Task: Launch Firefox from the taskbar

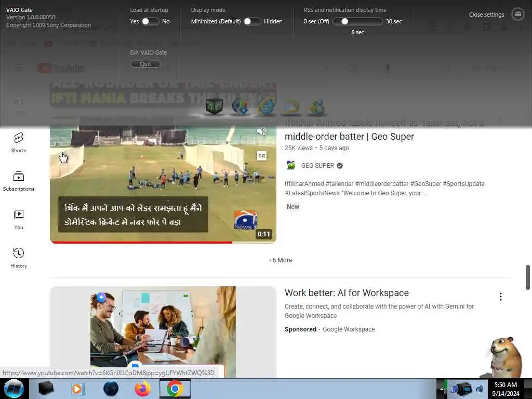Action: 143,389
